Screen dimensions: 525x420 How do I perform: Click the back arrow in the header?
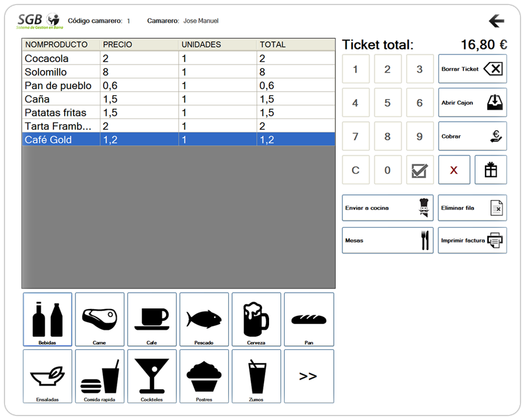pyautogui.click(x=497, y=21)
